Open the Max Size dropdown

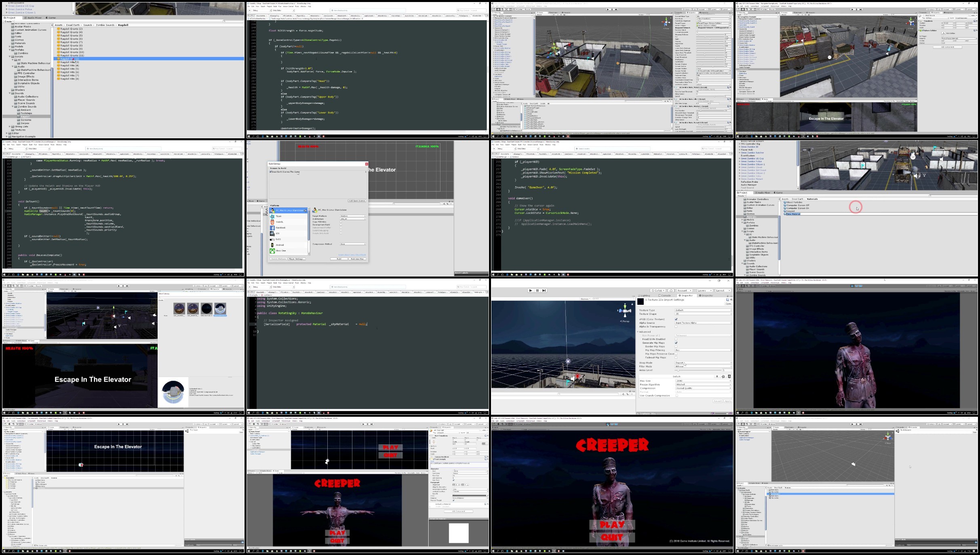[x=703, y=381]
